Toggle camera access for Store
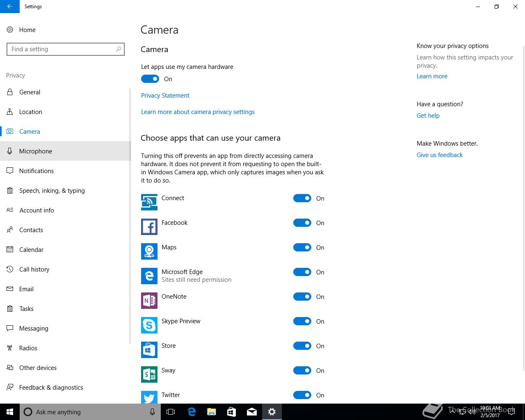This screenshot has height=420, width=525. tap(302, 346)
